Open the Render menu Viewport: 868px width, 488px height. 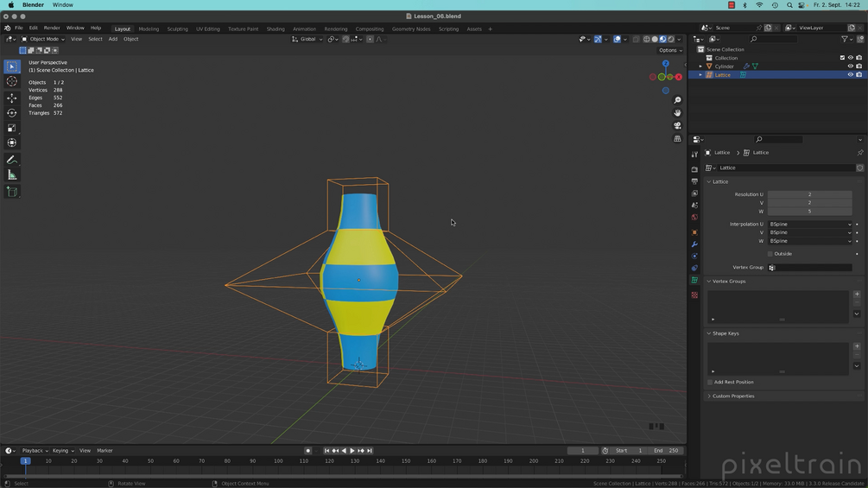pos(52,29)
